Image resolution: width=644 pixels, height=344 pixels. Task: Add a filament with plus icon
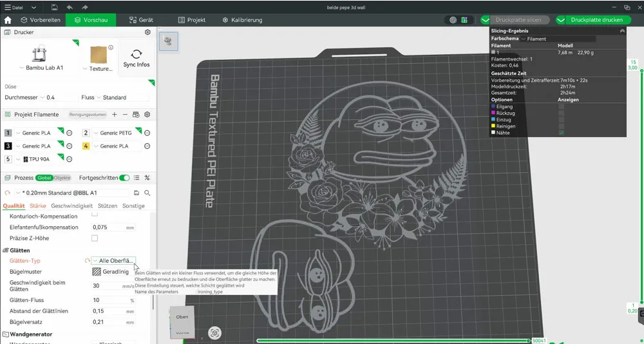click(x=114, y=115)
